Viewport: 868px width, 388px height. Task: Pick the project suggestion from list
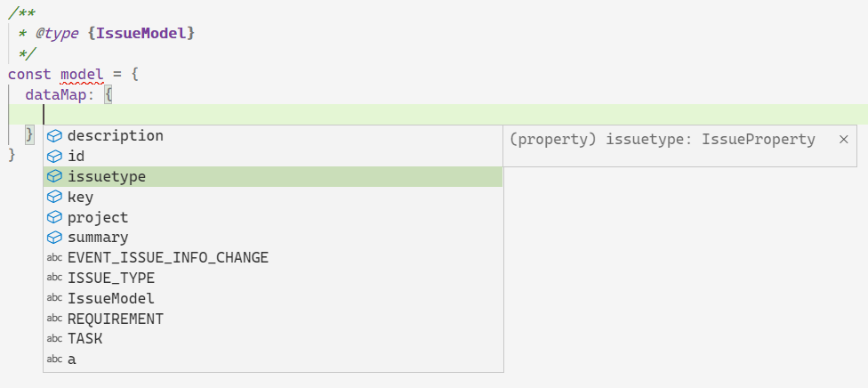pyautogui.click(x=98, y=218)
